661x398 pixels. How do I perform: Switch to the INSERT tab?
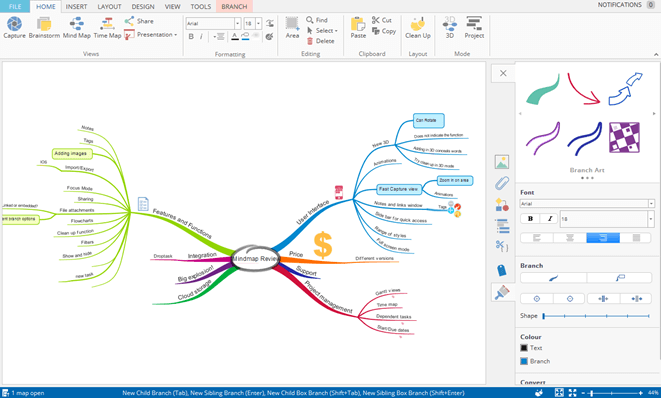pos(76,6)
